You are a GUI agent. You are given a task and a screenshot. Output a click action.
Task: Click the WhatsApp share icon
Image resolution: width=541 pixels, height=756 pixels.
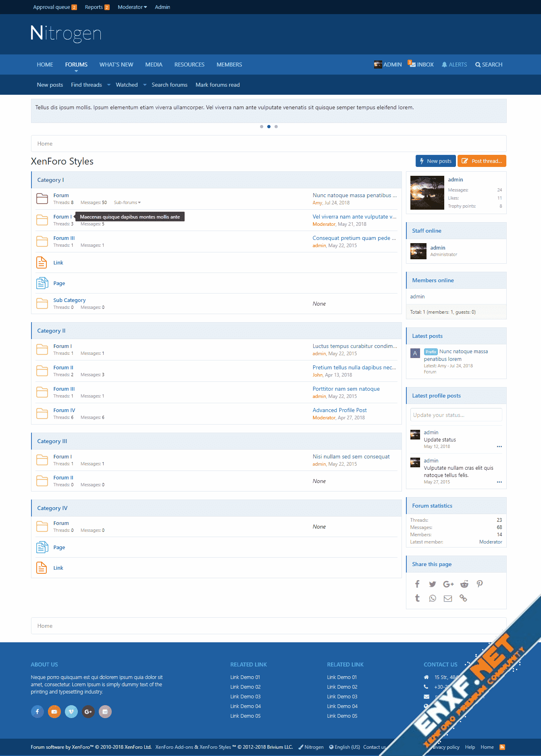433,598
